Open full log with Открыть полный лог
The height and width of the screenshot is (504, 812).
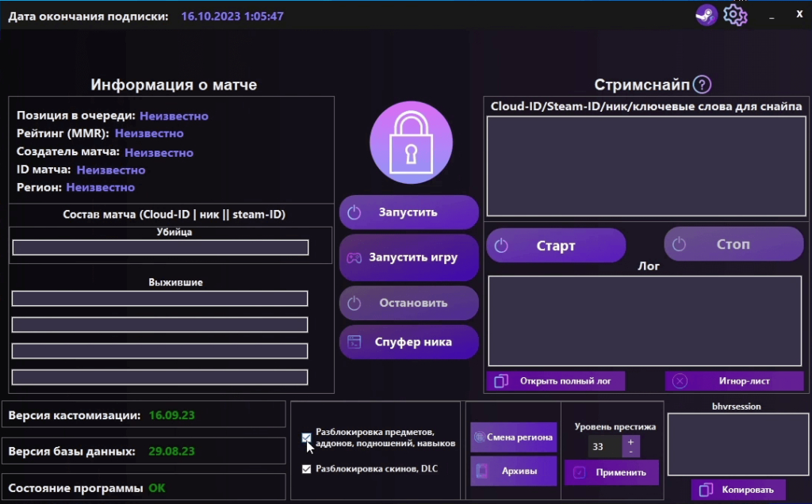point(555,381)
